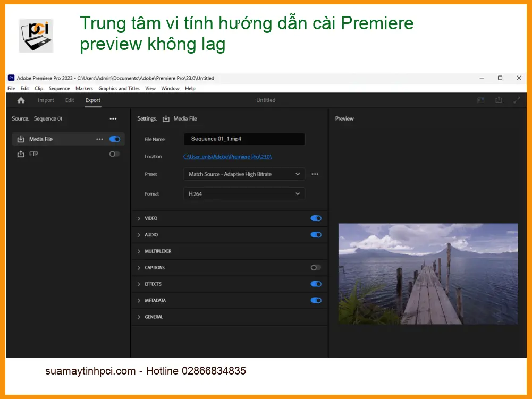
Task: Open Quick Export share icon
Action: click(x=499, y=100)
